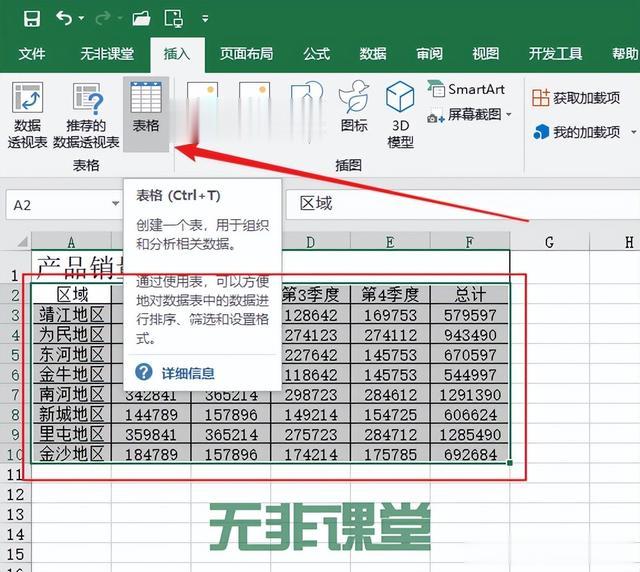The width and height of the screenshot is (640, 572).
Task: Open the 公式 tab
Action: click(x=316, y=54)
